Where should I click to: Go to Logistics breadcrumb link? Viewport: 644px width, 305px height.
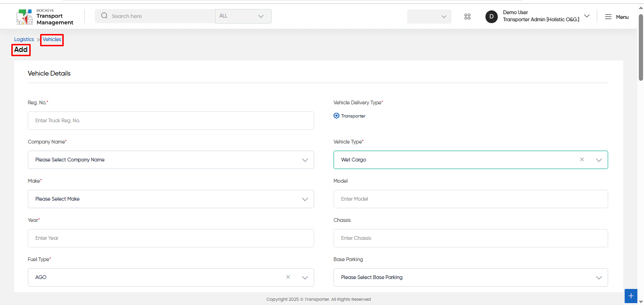tap(24, 40)
